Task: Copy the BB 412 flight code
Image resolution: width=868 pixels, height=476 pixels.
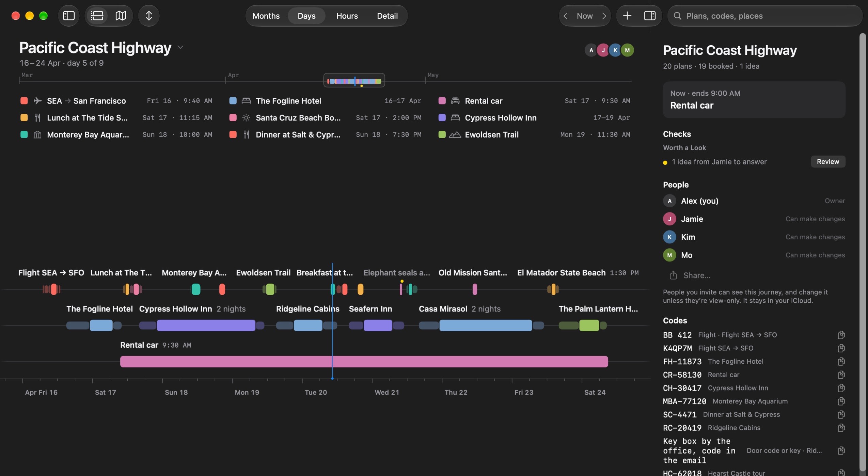Action: click(x=841, y=335)
